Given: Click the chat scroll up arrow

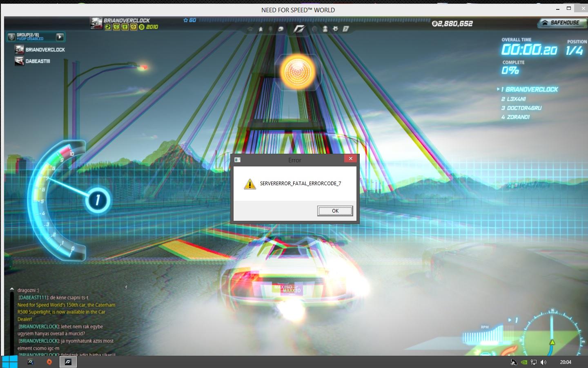Looking at the screenshot, I should [12, 289].
